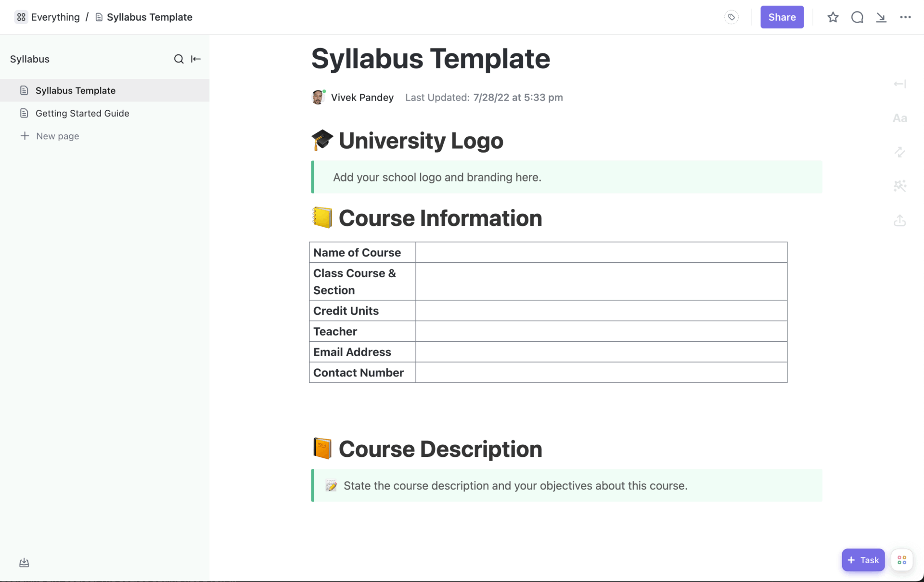Open the Everything breadcrumb menu

pyautogui.click(x=46, y=17)
